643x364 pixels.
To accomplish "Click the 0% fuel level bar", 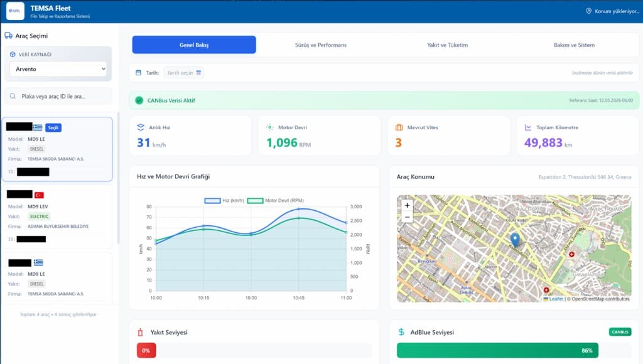I will (x=146, y=350).
